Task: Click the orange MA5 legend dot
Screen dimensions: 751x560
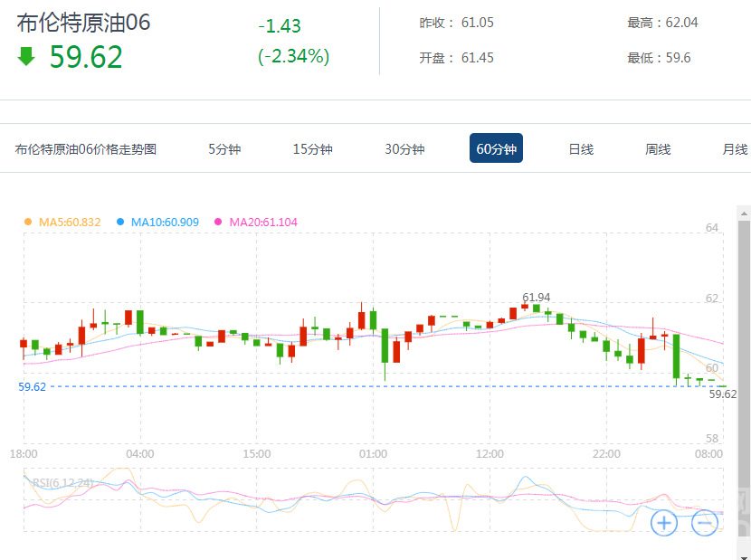Action: pos(28,222)
